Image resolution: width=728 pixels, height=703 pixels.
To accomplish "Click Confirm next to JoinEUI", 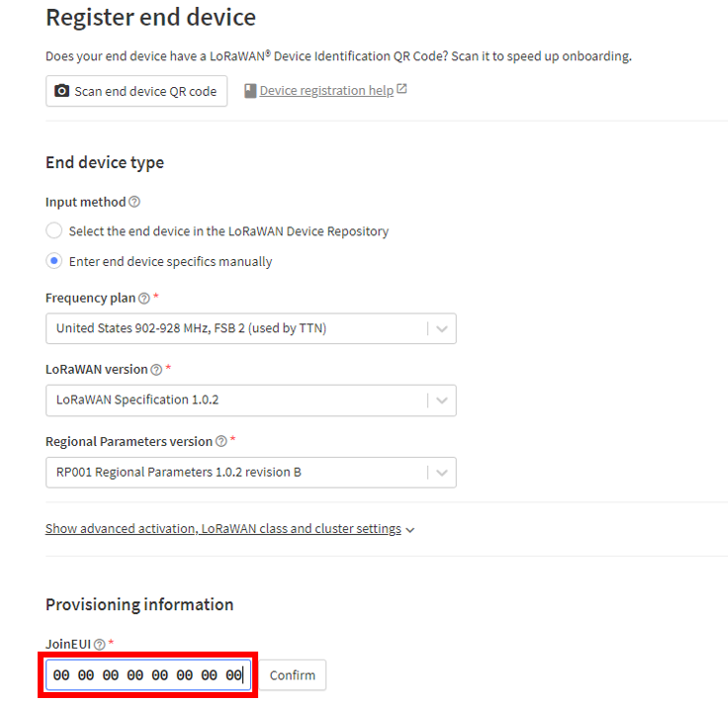I will pyautogui.click(x=293, y=675).
